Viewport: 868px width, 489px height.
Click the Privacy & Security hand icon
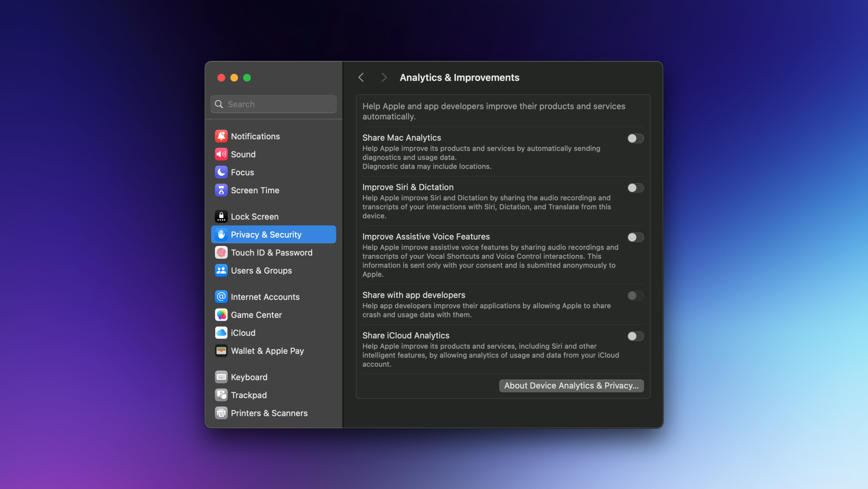coord(221,235)
